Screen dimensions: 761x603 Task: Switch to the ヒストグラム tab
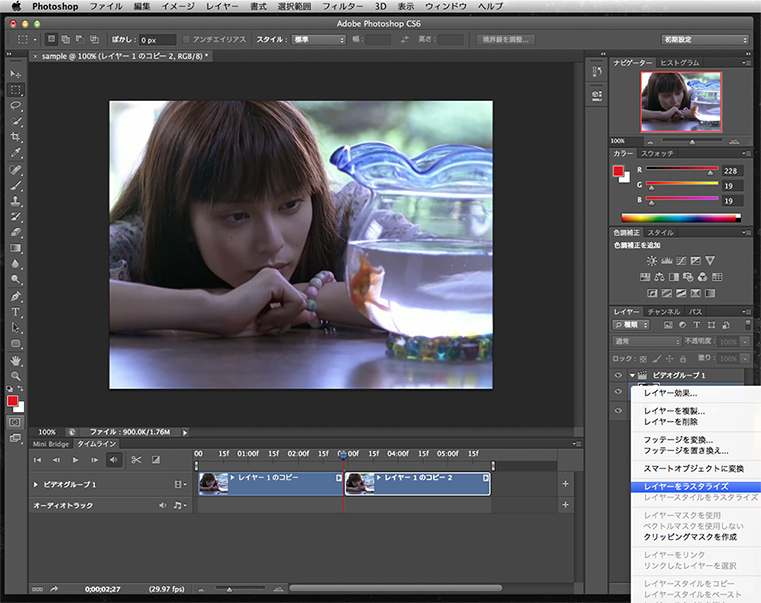(679, 63)
